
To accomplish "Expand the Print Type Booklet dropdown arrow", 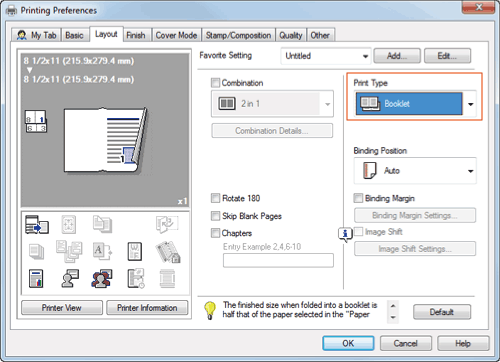I will pyautogui.click(x=470, y=104).
